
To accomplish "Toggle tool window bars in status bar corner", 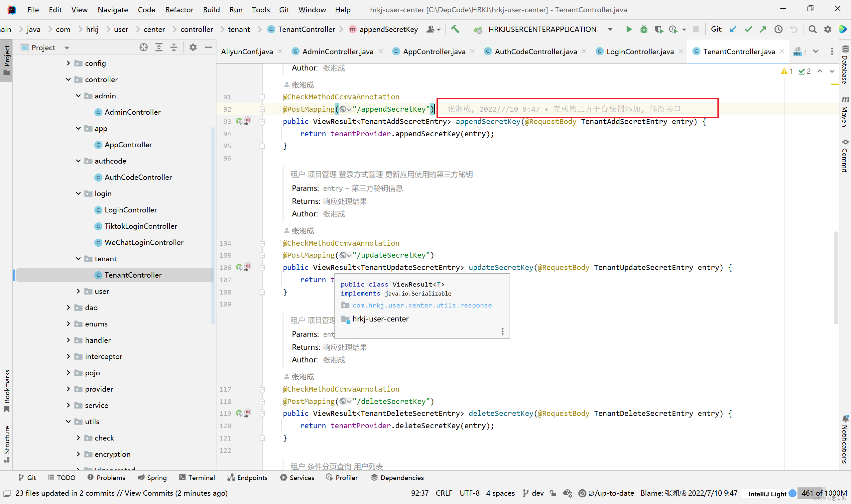I will coord(7,493).
